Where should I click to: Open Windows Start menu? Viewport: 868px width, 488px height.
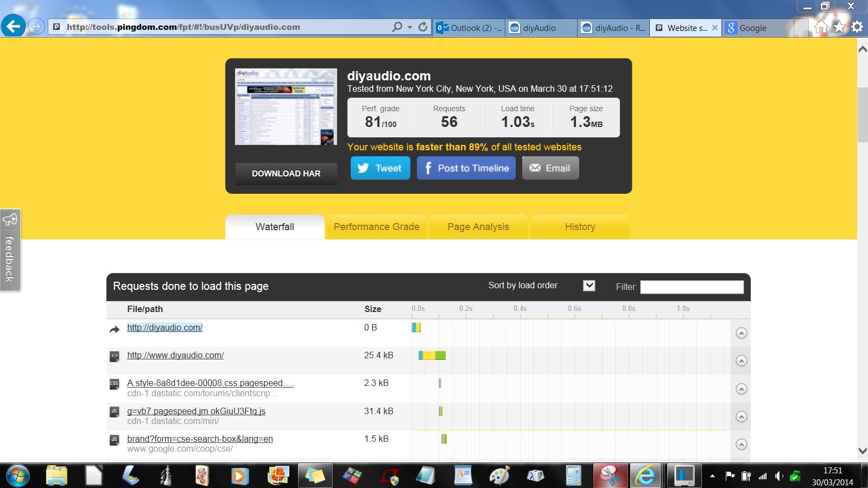point(18,476)
